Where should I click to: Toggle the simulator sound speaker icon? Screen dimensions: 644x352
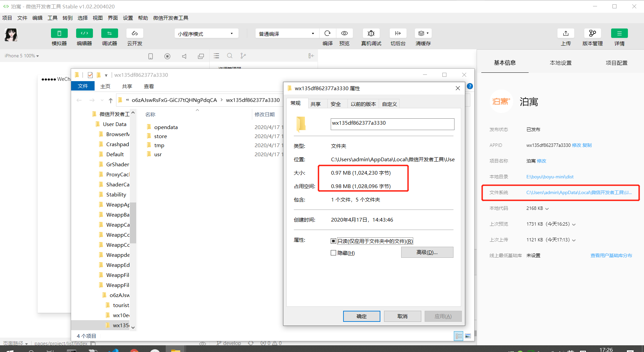[184, 56]
